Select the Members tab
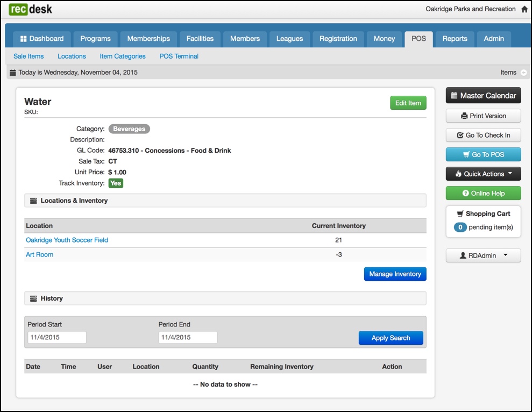 coord(245,39)
